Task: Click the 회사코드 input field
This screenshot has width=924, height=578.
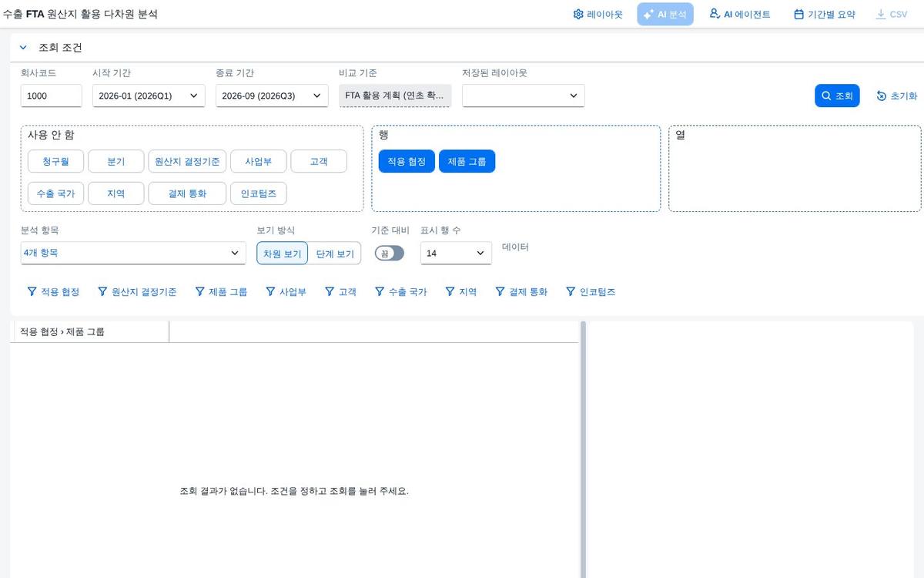Action: (x=52, y=96)
